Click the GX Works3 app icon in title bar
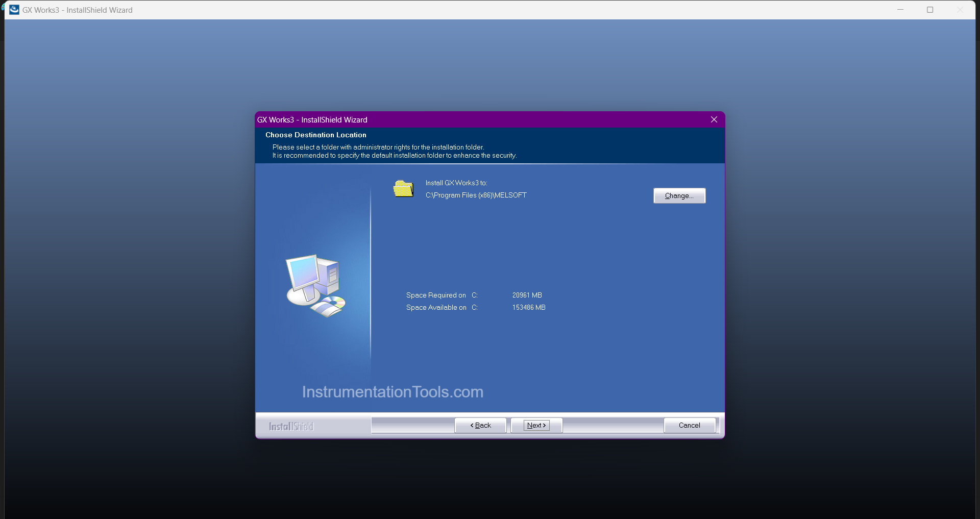980x519 pixels. click(x=14, y=10)
